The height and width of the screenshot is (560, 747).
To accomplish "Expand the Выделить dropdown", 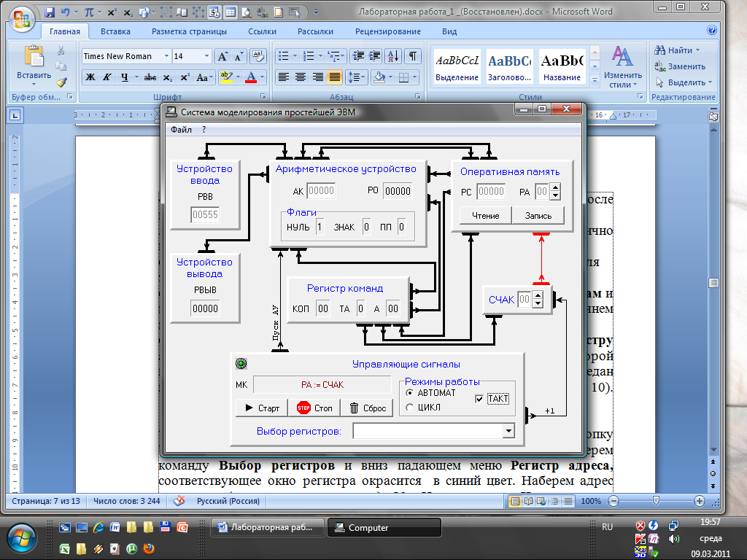I will [710, 82].
